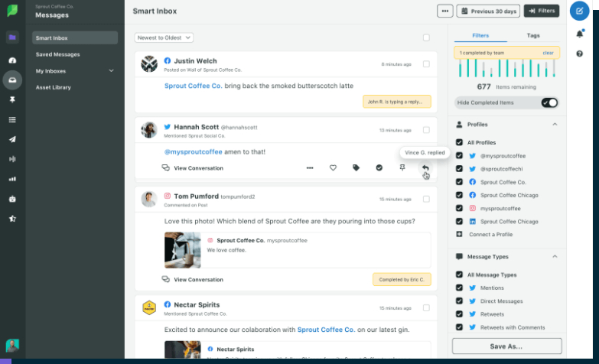The width and height of the screenshot is (599, 364).
Task: Open the list feeds icon in sidebar
Action: (12, 120)
